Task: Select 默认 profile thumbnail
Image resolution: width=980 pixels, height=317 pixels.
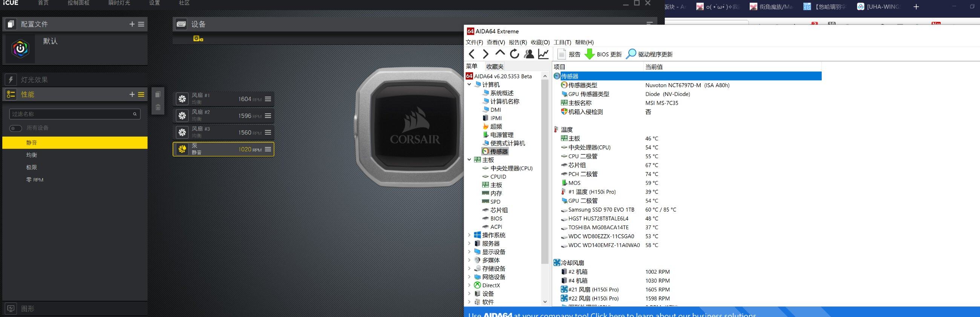Action: pyautogui.click(x=20, y=49)
